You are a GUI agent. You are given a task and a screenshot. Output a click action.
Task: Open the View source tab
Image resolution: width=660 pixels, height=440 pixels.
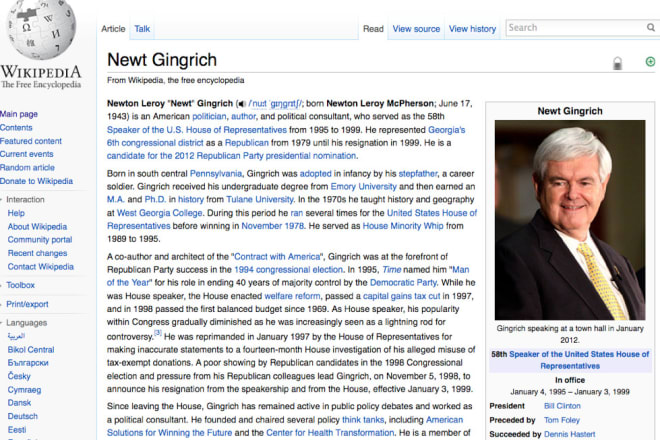click(416, 29)
